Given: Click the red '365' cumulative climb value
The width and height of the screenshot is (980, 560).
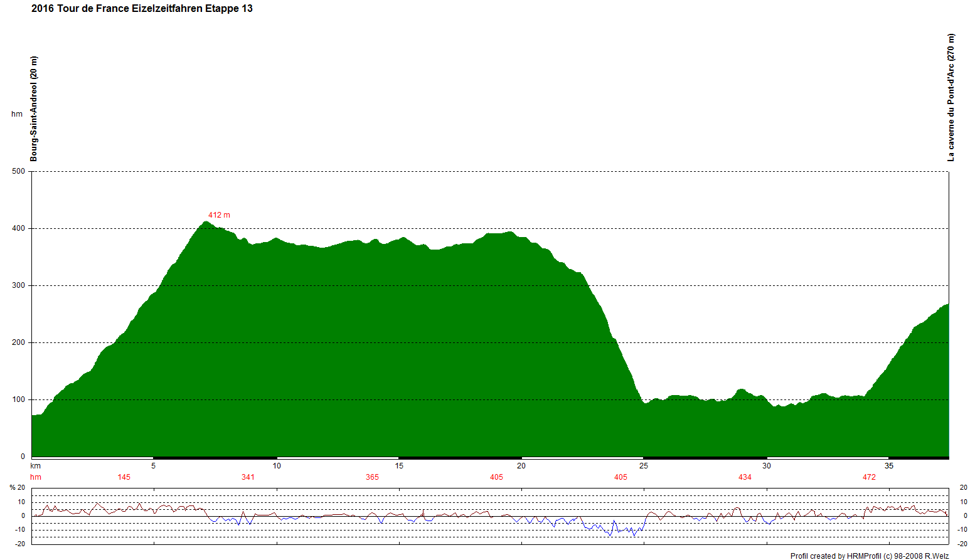Looking at the screenshot, I should click(x=373, y=477).
